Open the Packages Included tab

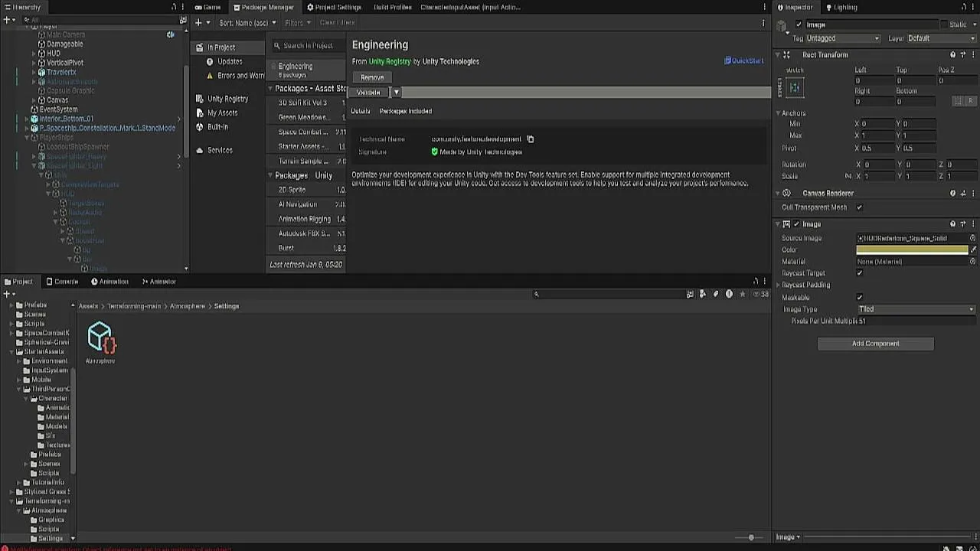click(x=406, y=111)
